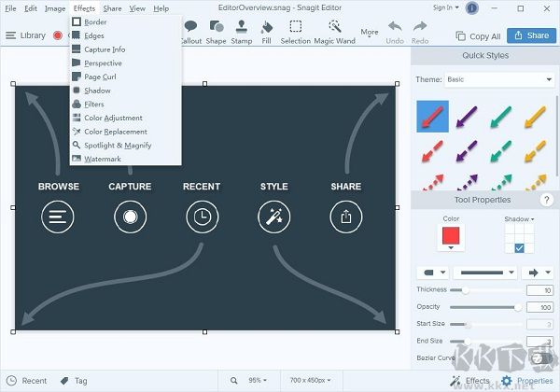Click the Opacity slider handle
Viewport: 560px width, 392px height.
[518, 307]
